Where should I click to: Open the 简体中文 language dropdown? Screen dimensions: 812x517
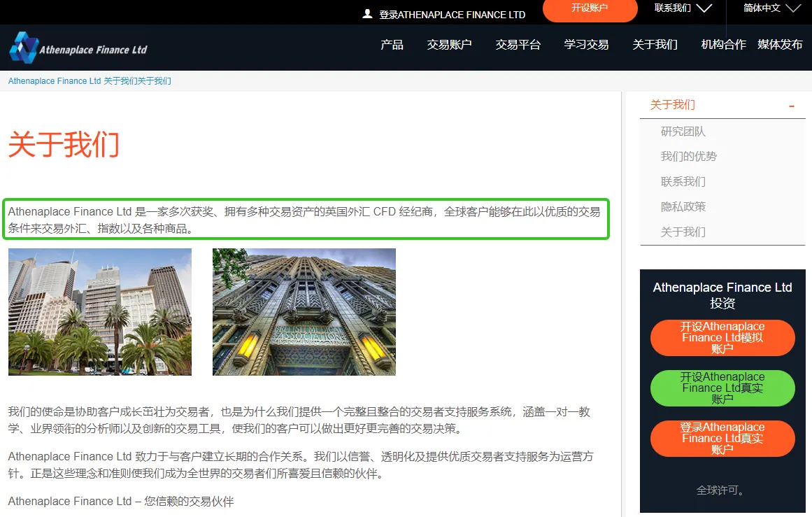tap(771, 8)
